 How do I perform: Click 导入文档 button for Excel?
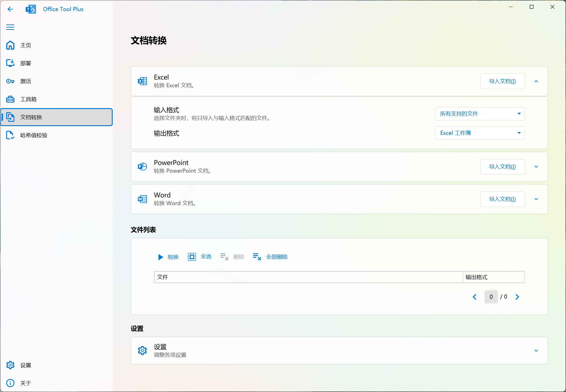[502, 81]
